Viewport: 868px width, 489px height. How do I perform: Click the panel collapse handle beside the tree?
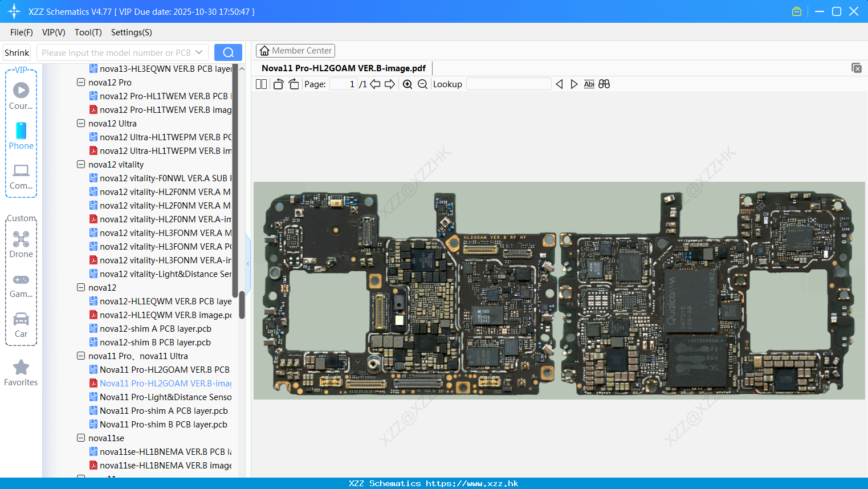248,263
